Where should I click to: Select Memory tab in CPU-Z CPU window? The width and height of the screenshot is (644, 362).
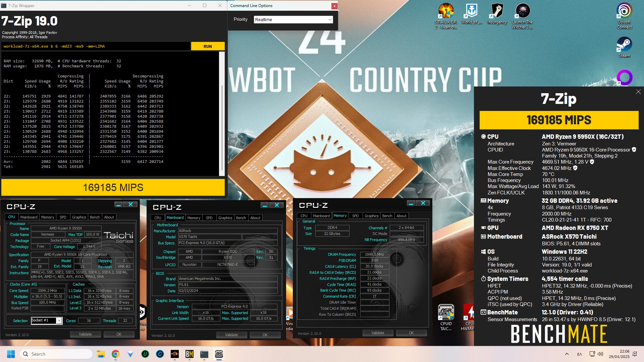48,217
